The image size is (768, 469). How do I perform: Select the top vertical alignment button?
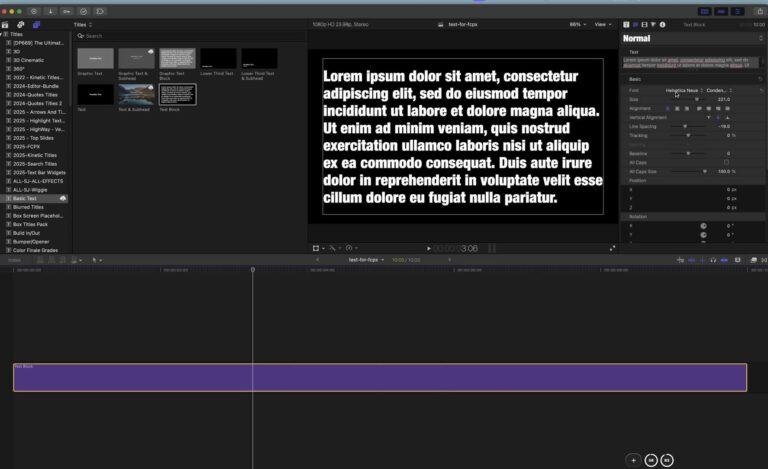(x=708, y=117)
